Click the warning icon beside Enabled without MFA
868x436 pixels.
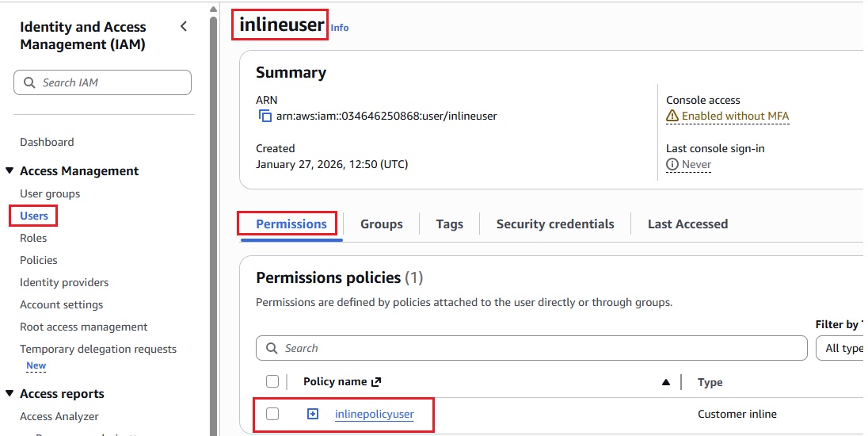pos(672,117)
